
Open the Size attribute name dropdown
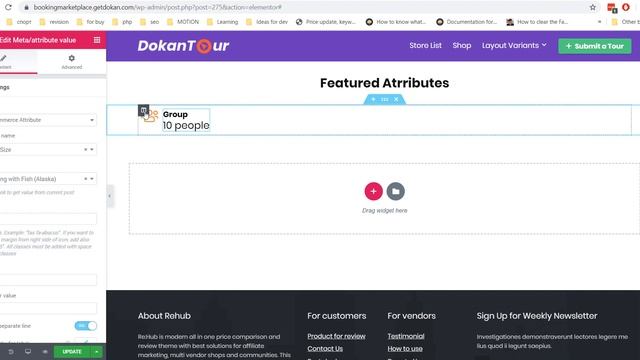click(x=48, y=149)
